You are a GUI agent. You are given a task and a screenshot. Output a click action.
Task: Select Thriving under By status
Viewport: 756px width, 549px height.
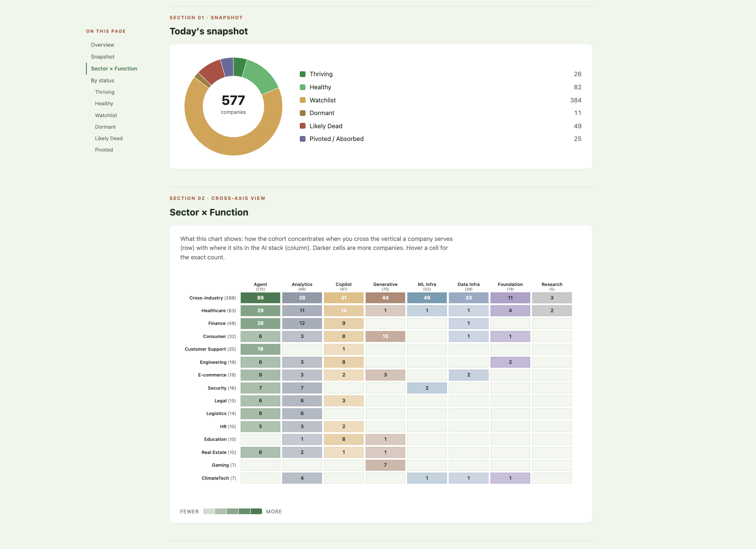coord(105,92)
